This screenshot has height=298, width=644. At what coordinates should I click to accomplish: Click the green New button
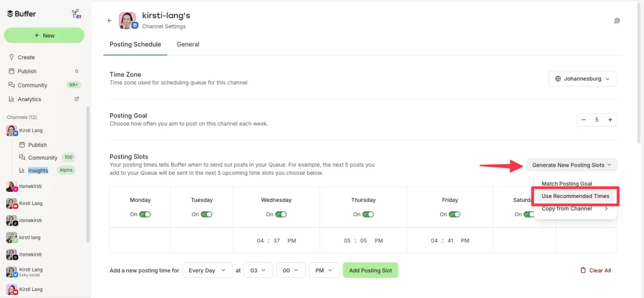coord(44,35)
